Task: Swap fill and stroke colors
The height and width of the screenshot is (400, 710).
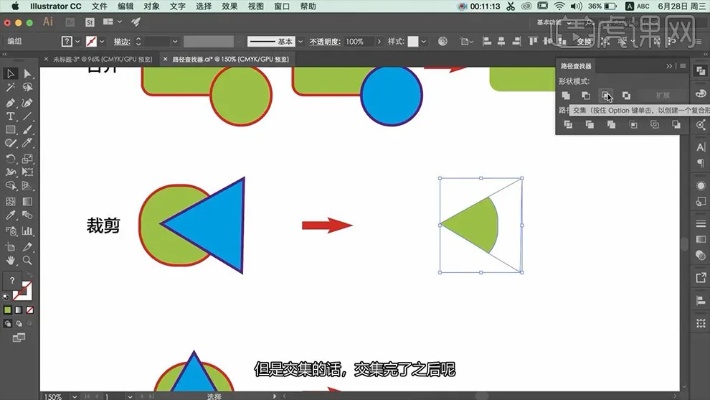Action: click(x=29, y=275)
